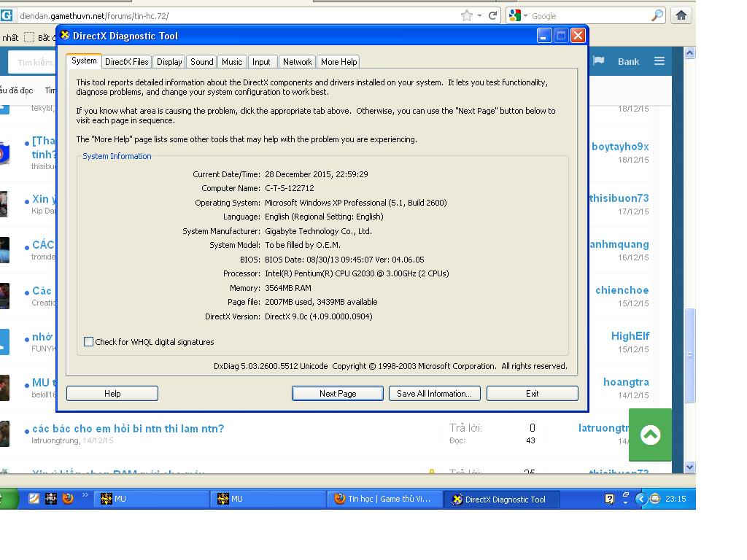Open thread 'các bác cho em hỏi bi ntn'
747x560 pixels.
tap(128, 429)
